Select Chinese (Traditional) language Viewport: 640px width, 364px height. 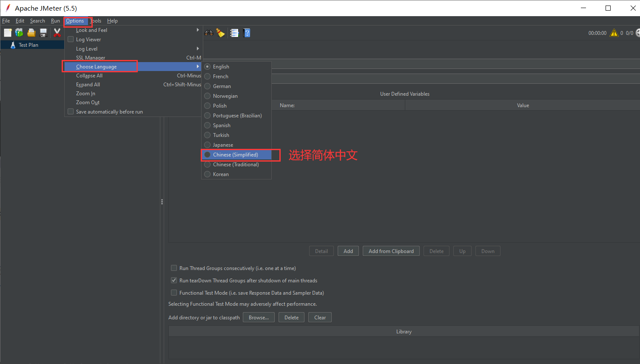[236, 165]
